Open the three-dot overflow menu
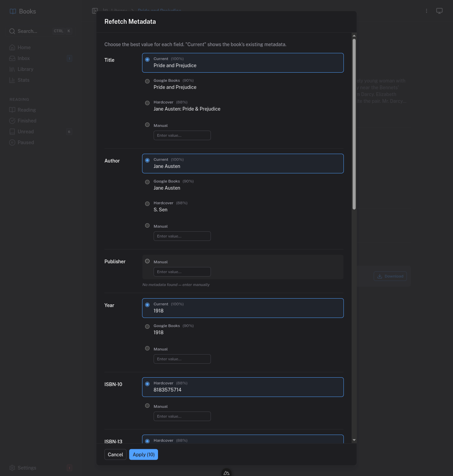Image resolution: width=453 pixels, height=476 pixels. (426, 11)
